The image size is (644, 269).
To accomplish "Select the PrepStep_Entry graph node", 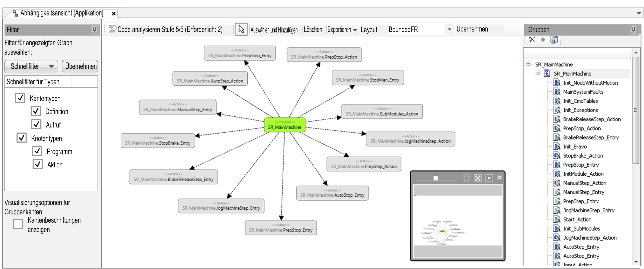I will [240, 53].
